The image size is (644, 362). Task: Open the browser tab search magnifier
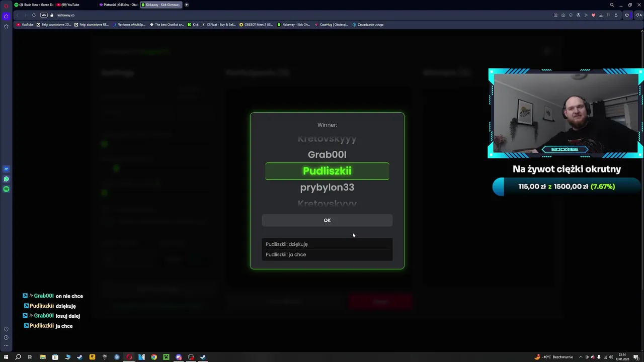[x=612, y=5]
